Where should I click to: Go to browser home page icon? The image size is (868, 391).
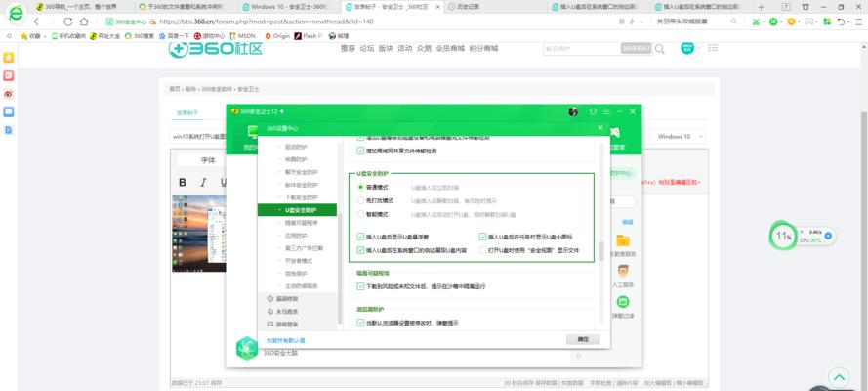tap(84, 22)
